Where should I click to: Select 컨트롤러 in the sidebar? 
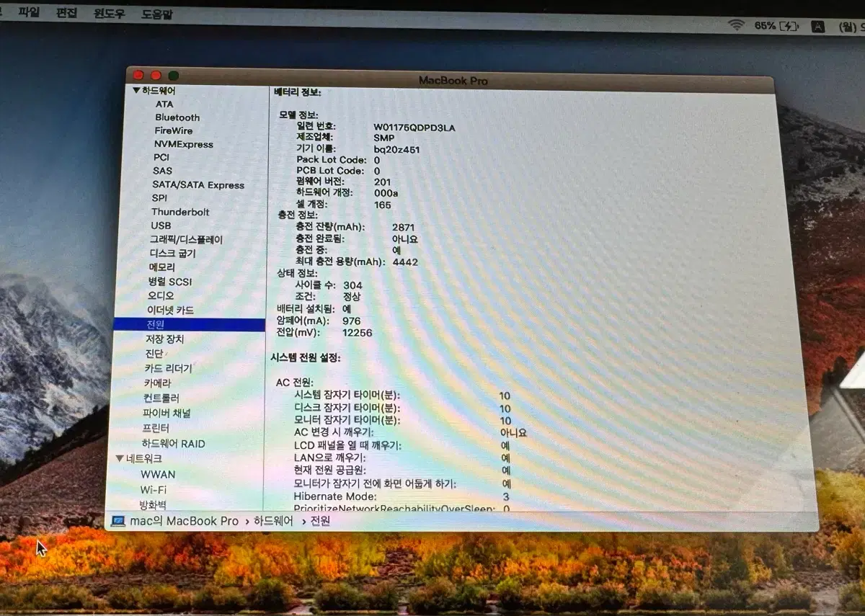[161, 398]
